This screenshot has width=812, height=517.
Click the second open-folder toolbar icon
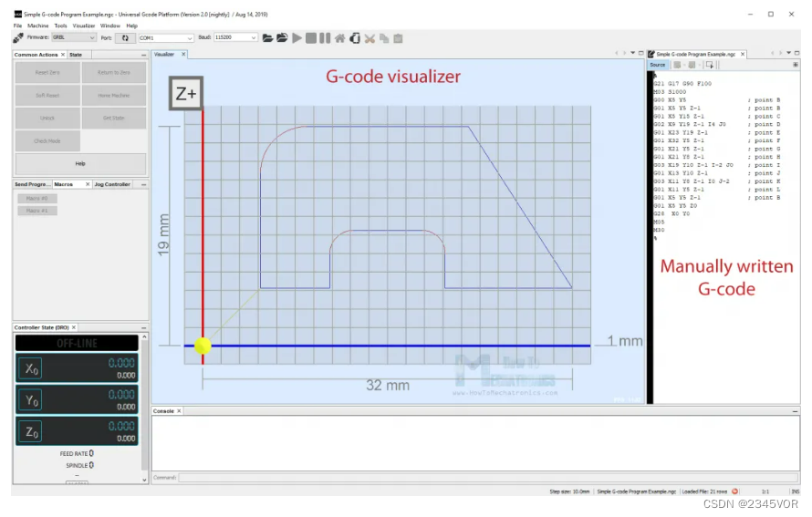click(282, 37)
